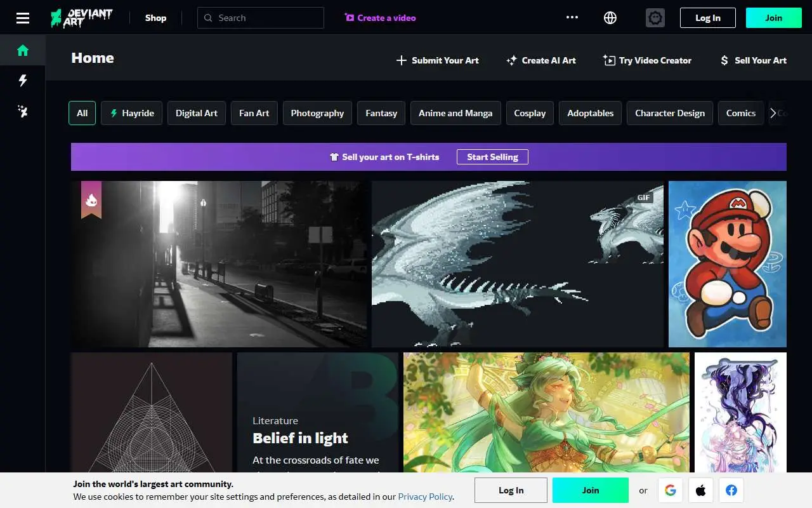Click Join in the cookie banner
Screen dimensions: 812x508
pyautogui.click(x=591, y=490)
